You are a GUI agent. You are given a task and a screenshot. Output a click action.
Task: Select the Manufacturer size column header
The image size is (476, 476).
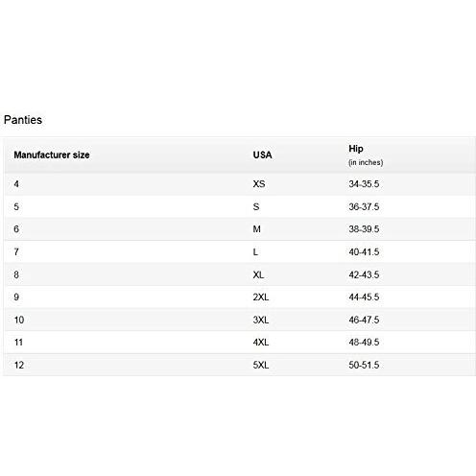[x=52, y=155]
